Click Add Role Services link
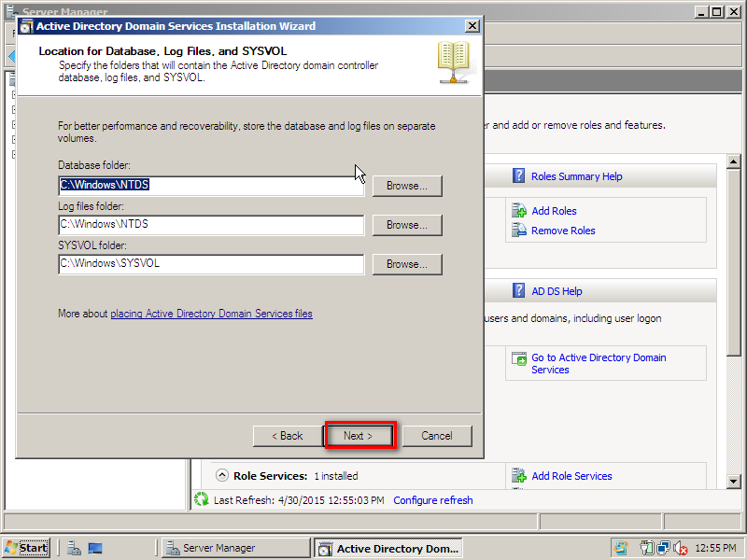747x560 pixels. coord(571,476)
